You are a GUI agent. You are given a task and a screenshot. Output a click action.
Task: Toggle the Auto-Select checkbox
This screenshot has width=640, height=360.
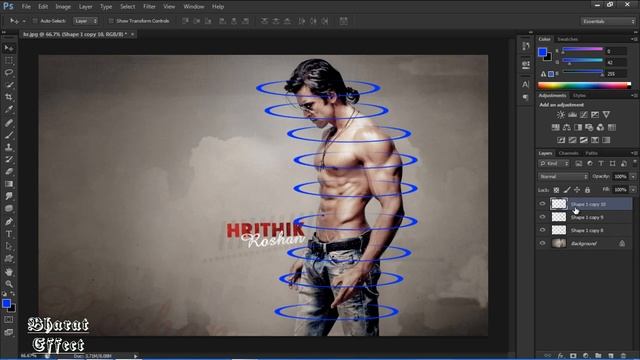(x=35, y=21)
